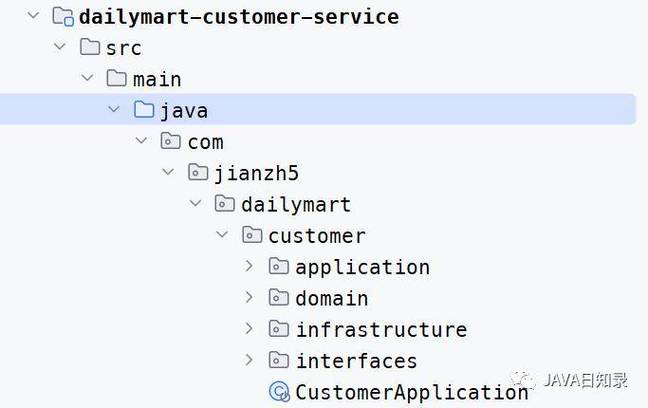Click the main folder icon

pyautogui.click(x=117, y=78)
